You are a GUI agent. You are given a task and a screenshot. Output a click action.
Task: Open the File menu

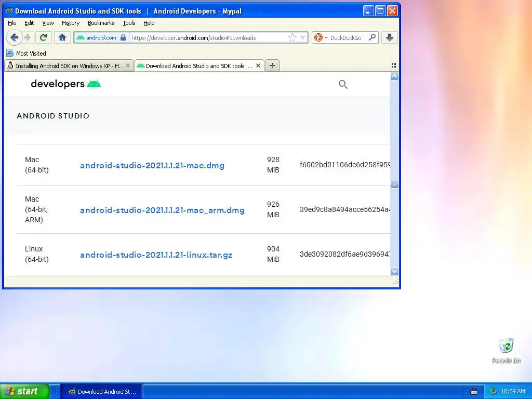point(12,23)
